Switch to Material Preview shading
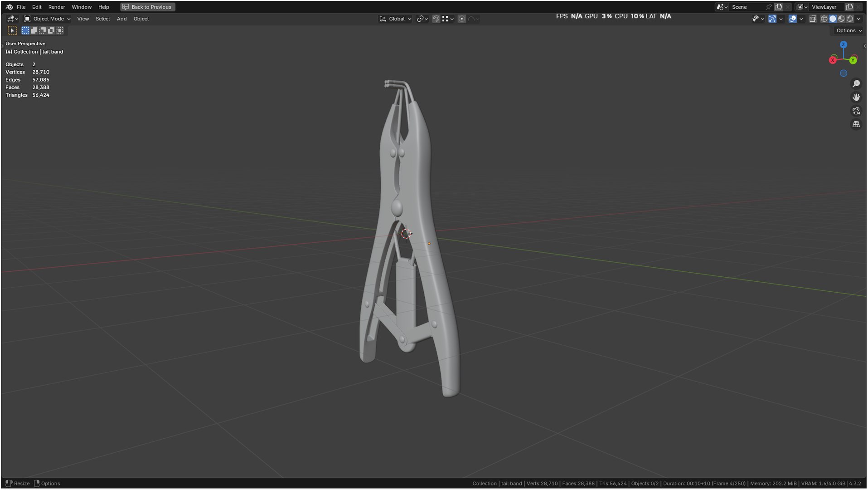The width and height of the screenshot is (868, 490). [841, 19]
